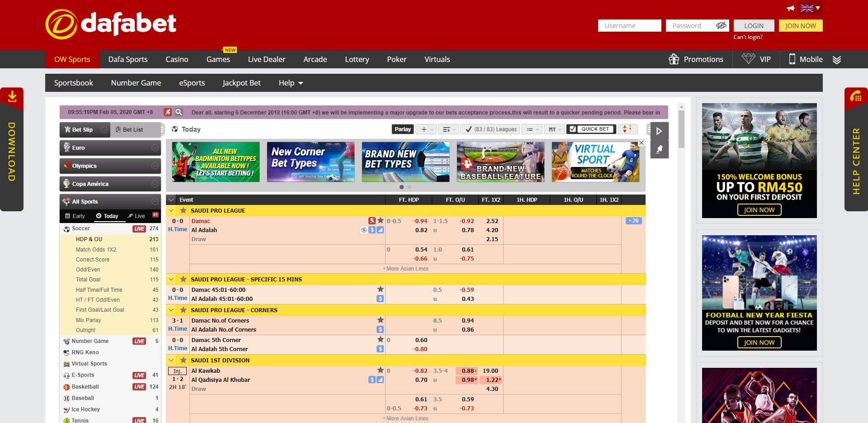Click the LOGIN button
The width and height of the screenshot is (868, 423).
coord(754,25)
